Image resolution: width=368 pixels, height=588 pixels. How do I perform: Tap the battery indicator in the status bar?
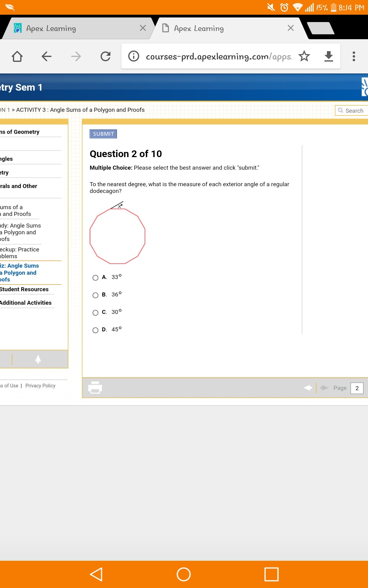334,7
